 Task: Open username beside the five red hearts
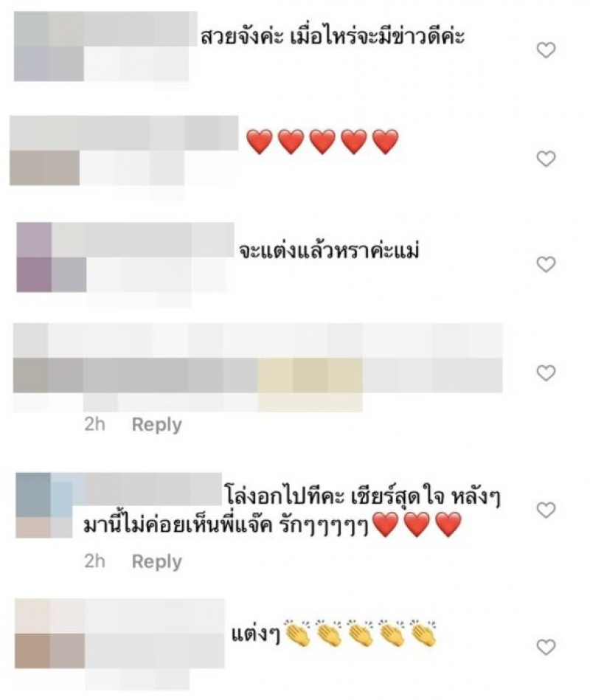(x=124, y=133)
